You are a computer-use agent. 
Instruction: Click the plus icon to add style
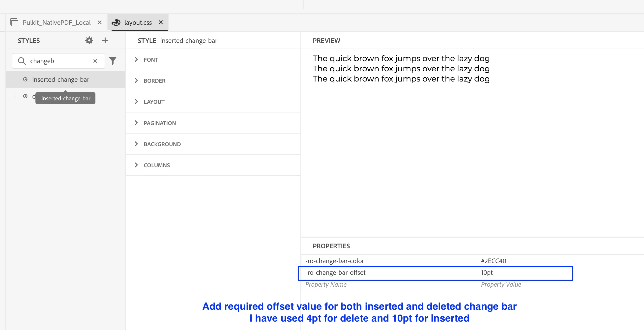point(105,40)
